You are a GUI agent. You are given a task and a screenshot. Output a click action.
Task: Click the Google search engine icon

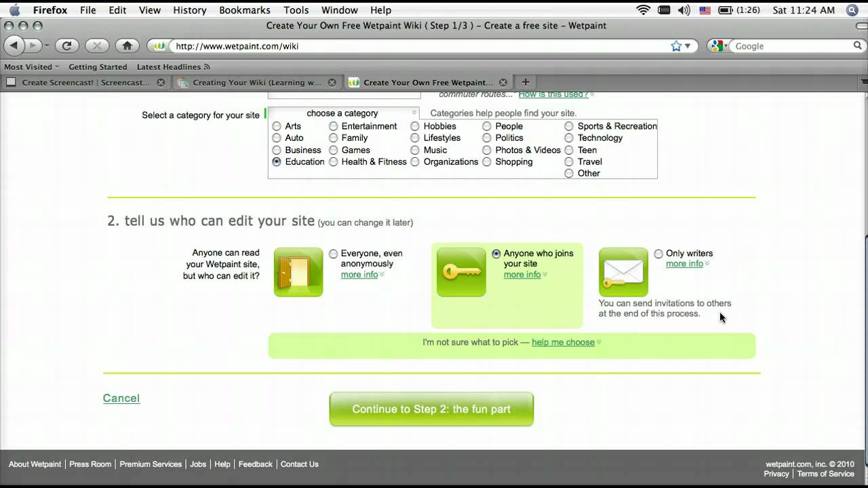pos(719,46)
